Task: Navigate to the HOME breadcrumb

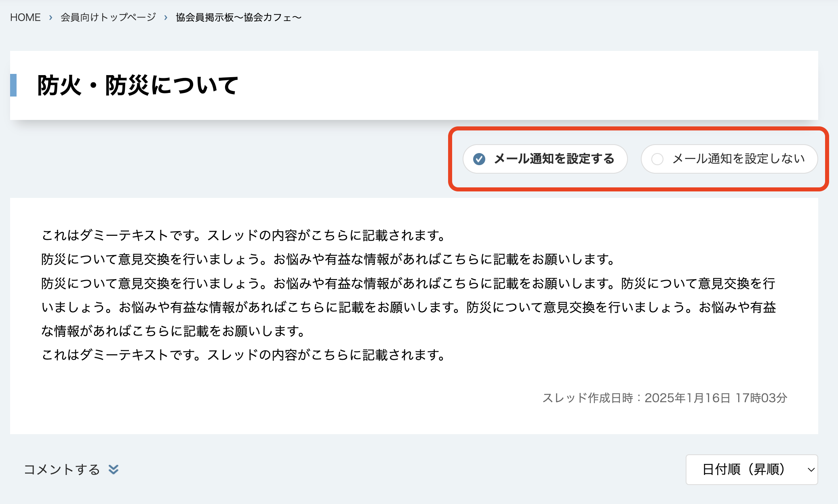Action: click(25, 17)
